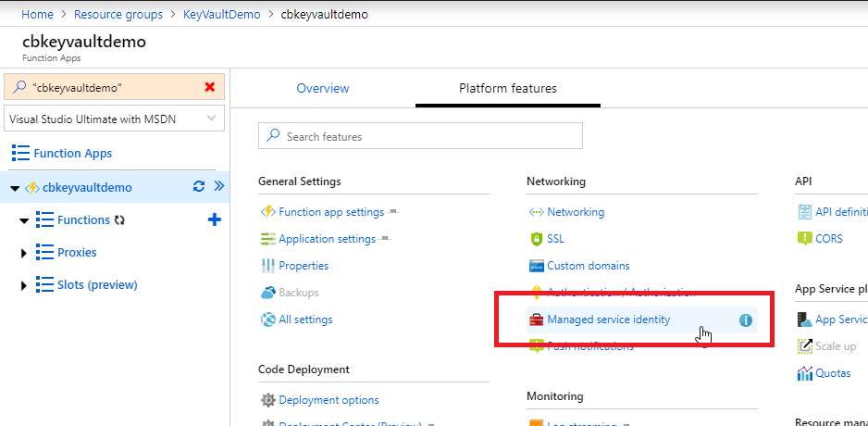Open Custom domains
Image resolution: width=868 pixels, height=426 pixels.
(x=589, y=266)
